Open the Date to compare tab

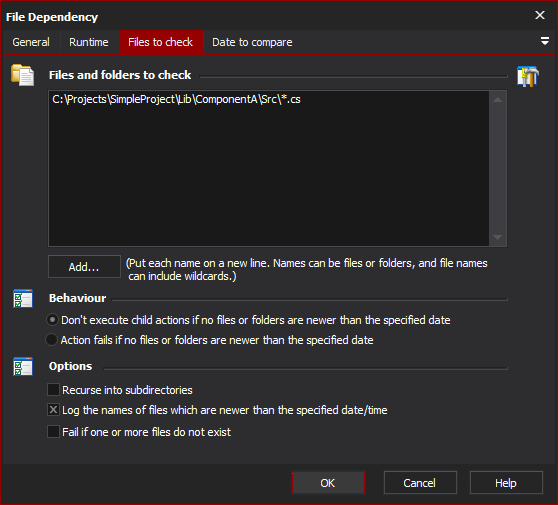[x=252, y=42]
